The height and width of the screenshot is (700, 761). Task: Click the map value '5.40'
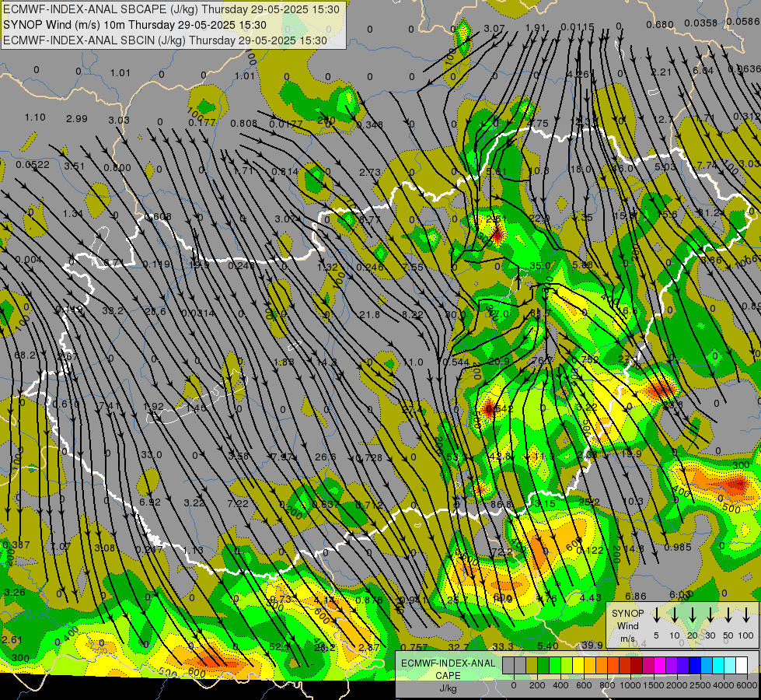tap(548, 646)
